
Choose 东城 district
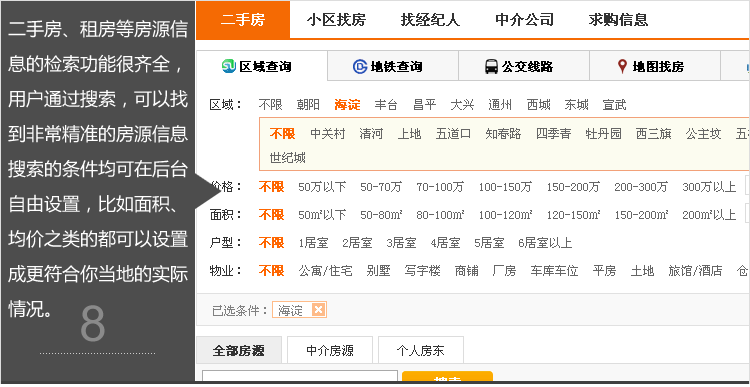click(x=576, y=105)
